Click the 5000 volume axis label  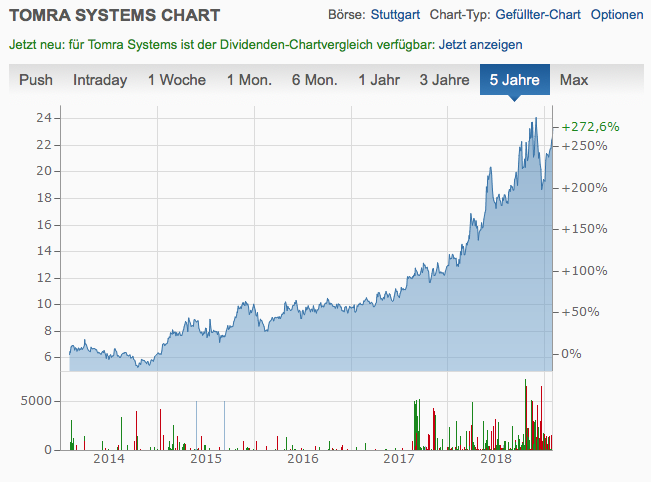[x=36, y=401]
